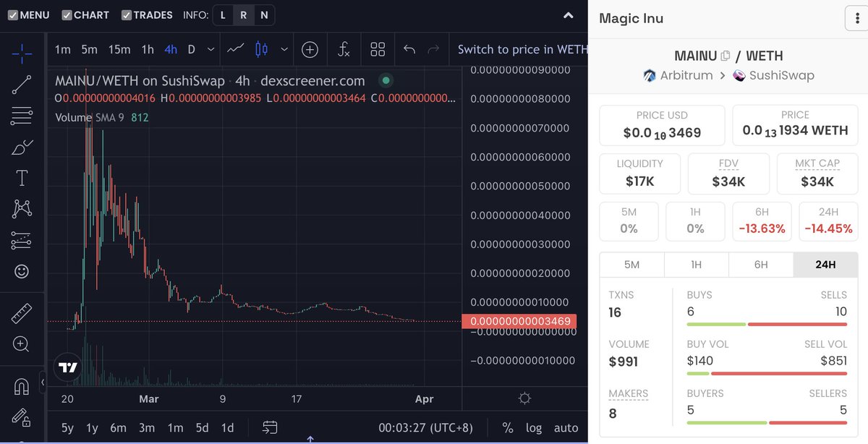This screenshot has height=444, width=868.
Task: Click the MAINU/WETH chart symbol title
Action: [210, 81]
